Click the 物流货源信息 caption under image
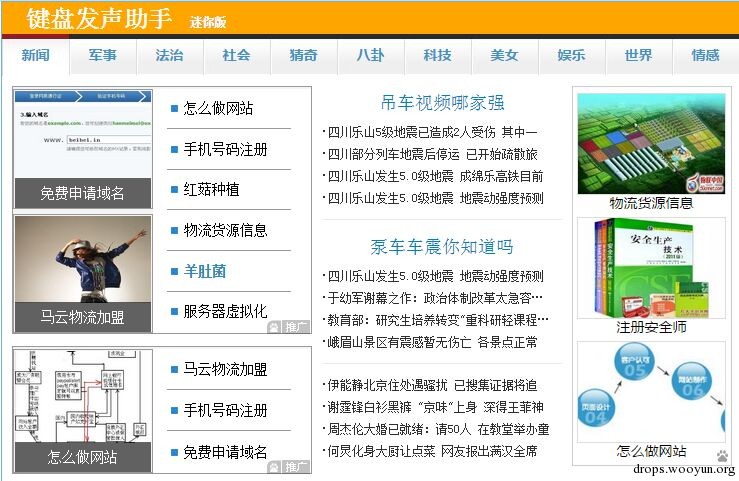Screen dimensions: 739x481 [x=651, y=203]
